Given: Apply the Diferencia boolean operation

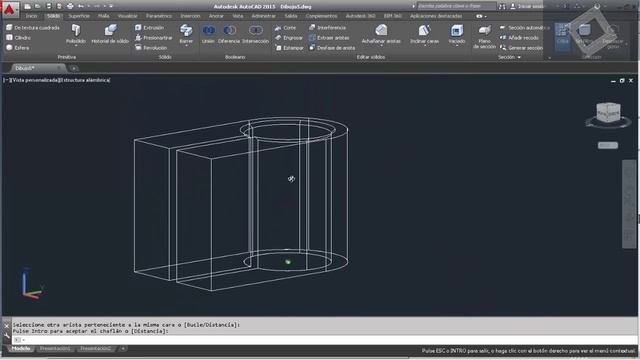Looking at the screenshot, I should coord(229,33).
